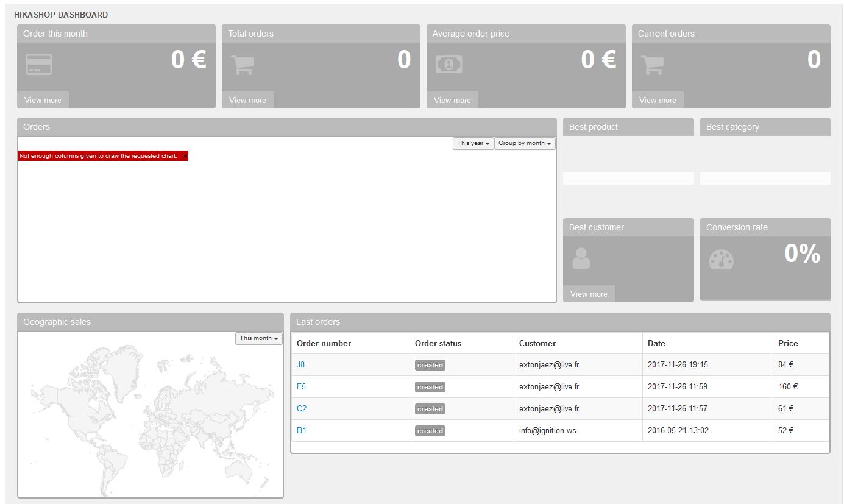Click the price 84 €

tap(786, 364)
